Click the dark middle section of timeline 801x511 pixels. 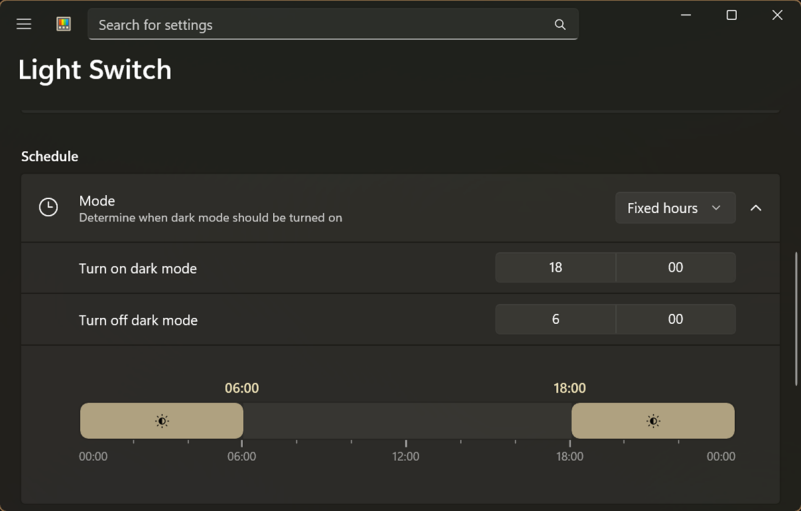[x=406, y=421]
